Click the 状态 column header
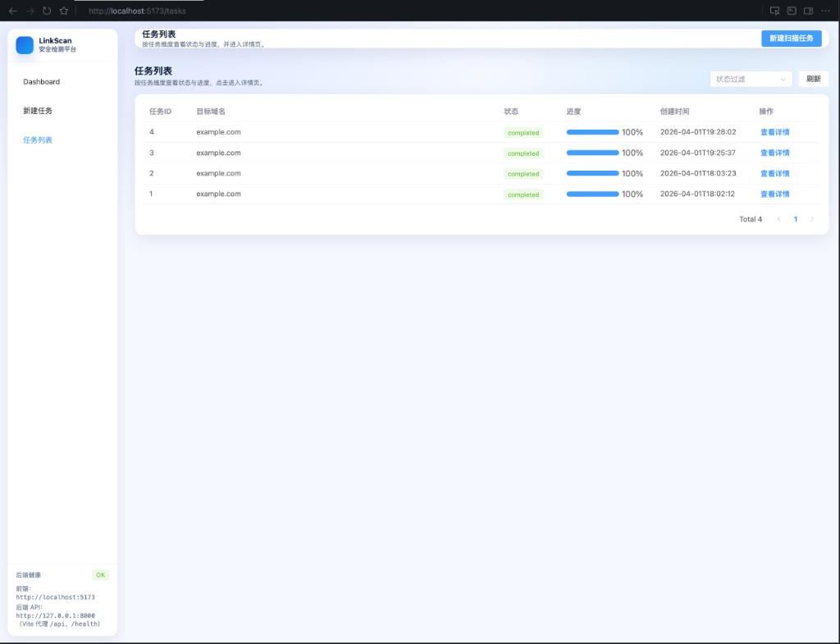Image resolution: width=840 pixels, height=644 pixels. pos(511,112)
